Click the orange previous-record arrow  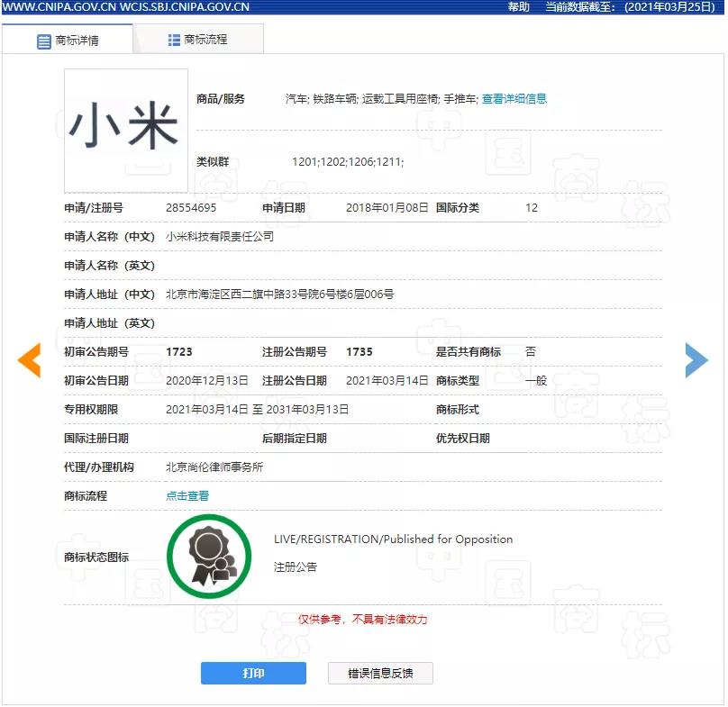click(30, 360)
